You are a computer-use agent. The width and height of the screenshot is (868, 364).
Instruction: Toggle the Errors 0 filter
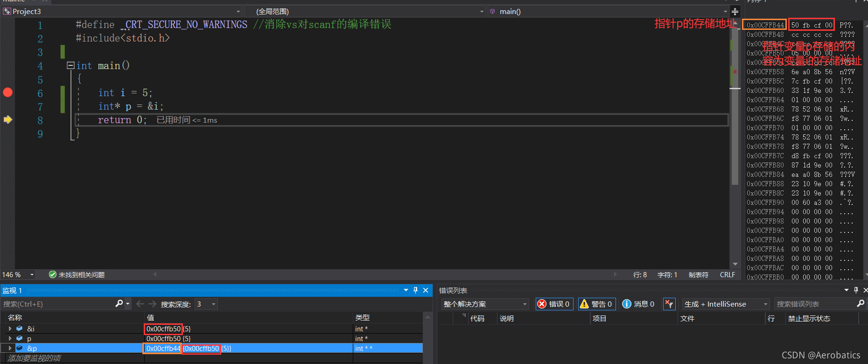pyautogui.click(x=554, y=304)
